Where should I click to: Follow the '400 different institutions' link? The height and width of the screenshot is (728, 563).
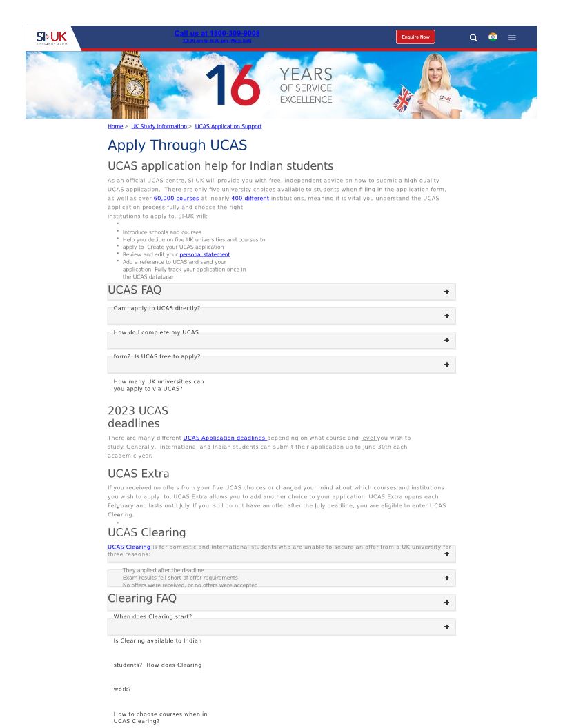[267, 199]
